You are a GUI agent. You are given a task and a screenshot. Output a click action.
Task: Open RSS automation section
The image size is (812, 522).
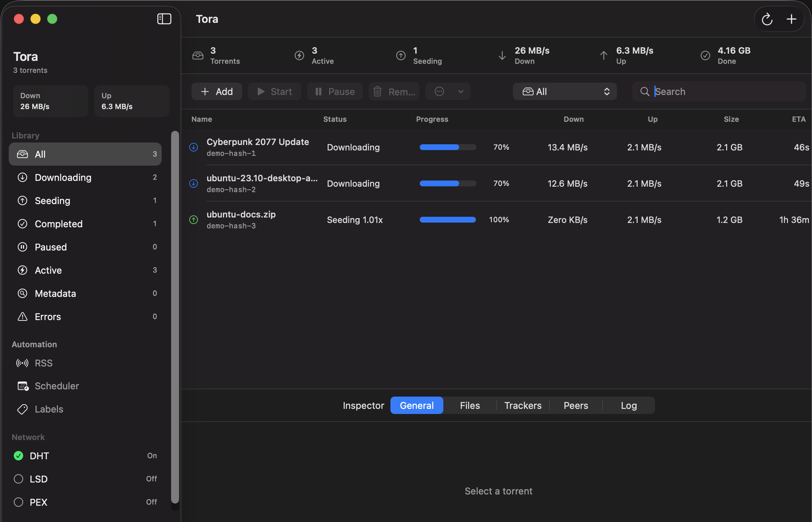85,363
